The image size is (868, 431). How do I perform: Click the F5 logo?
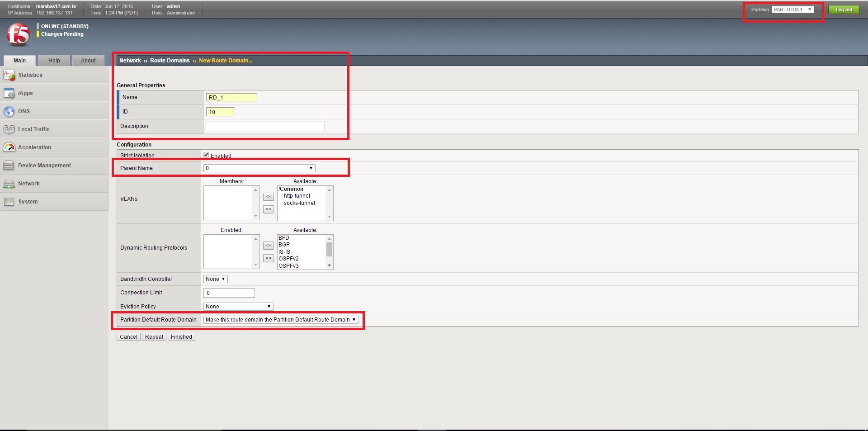pyautogui.click(x=18, y=35)
